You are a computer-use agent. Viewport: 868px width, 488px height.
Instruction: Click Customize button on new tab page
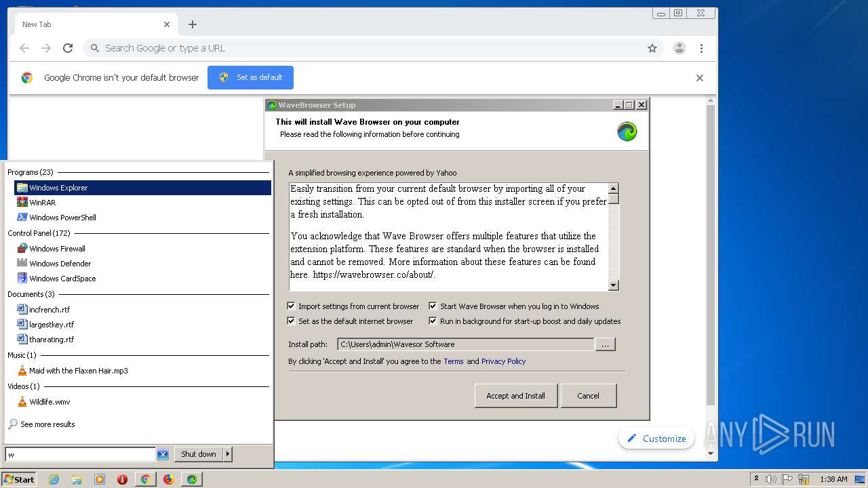click(656, 439)
